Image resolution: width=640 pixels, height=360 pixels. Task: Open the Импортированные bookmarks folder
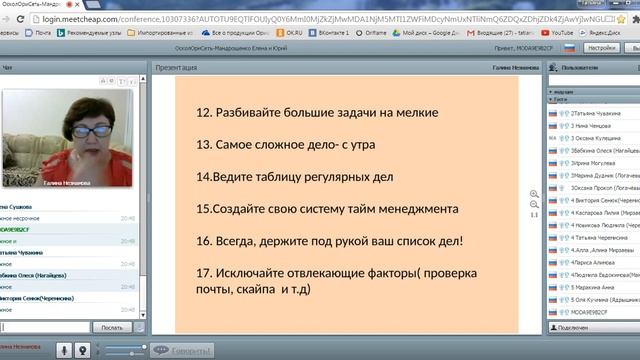(x=160, y=33)
